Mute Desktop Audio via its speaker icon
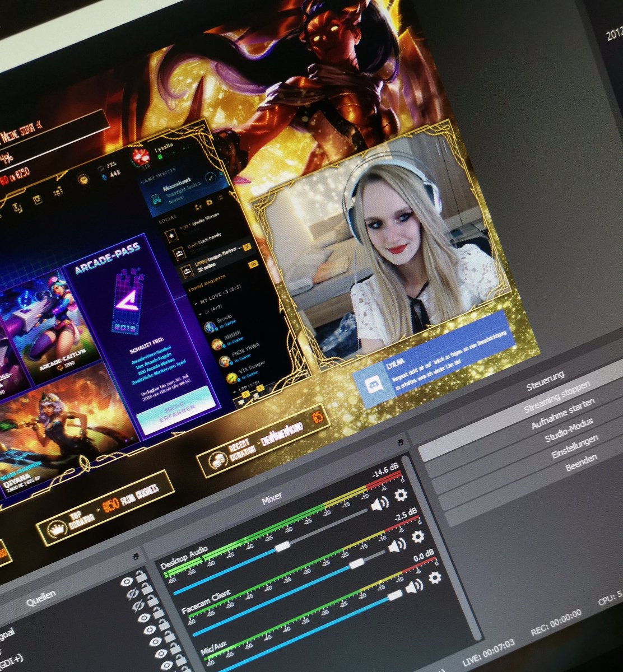Viewport: 623px width, 672px height. 379,504
